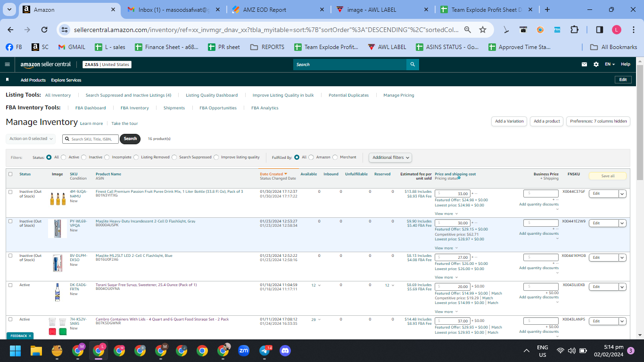This screenshot has width=644, height=362.
Task: Open the Action on 0 selected dropdown
Action: [x=31, y=139]
